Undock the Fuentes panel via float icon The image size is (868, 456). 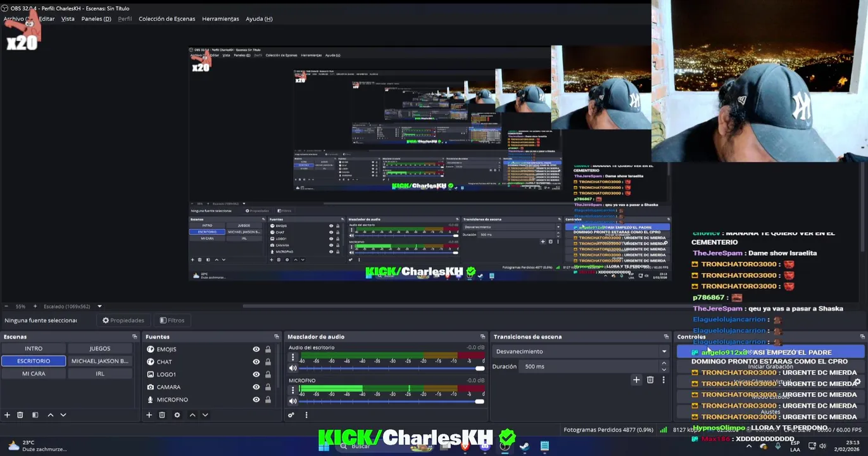(x=276, y=337)
